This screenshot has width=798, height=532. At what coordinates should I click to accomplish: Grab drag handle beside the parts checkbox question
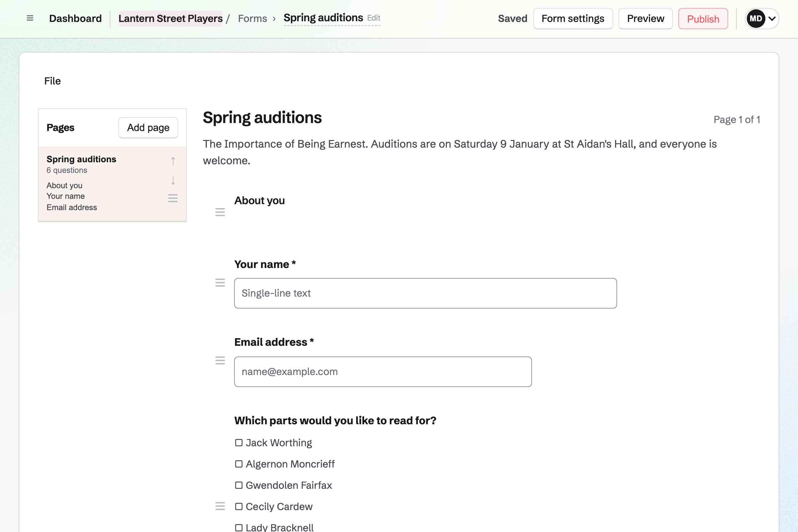click(x=220, y=506)
